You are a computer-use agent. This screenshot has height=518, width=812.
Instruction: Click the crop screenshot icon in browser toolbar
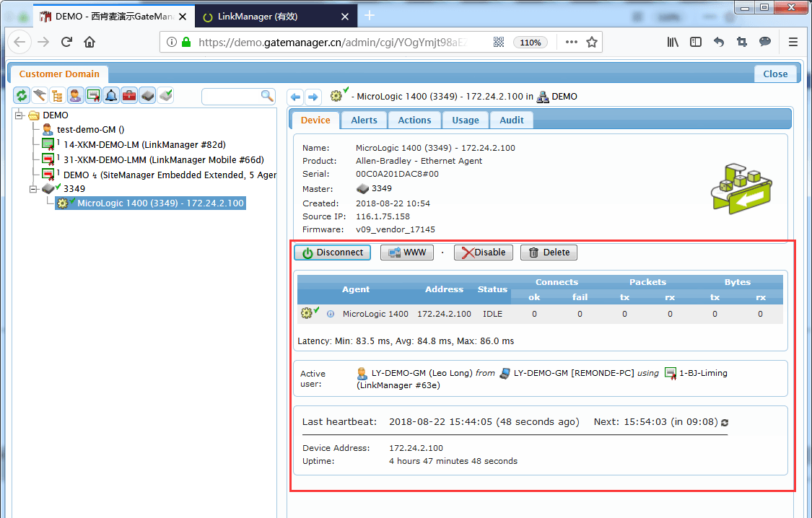pos(741,42)
